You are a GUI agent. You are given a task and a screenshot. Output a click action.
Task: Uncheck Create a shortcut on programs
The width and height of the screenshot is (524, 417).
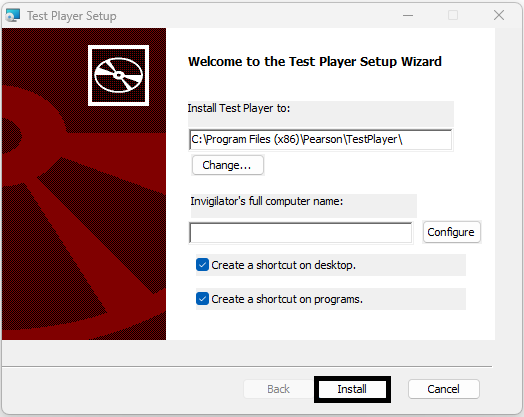203,299
